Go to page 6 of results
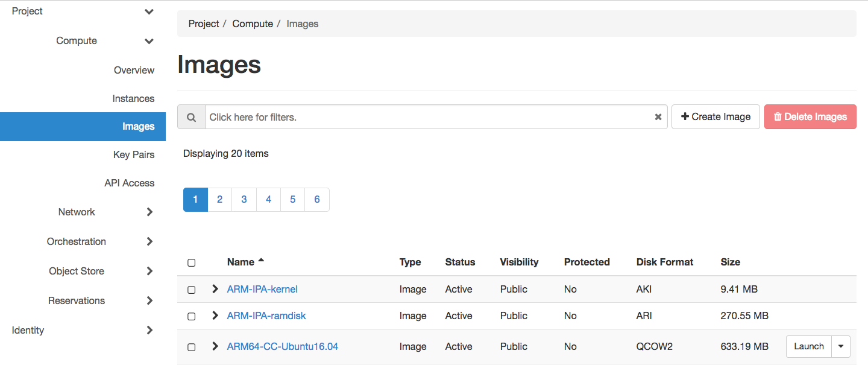Viewport: 868px width, 365px height. point(317,200)
